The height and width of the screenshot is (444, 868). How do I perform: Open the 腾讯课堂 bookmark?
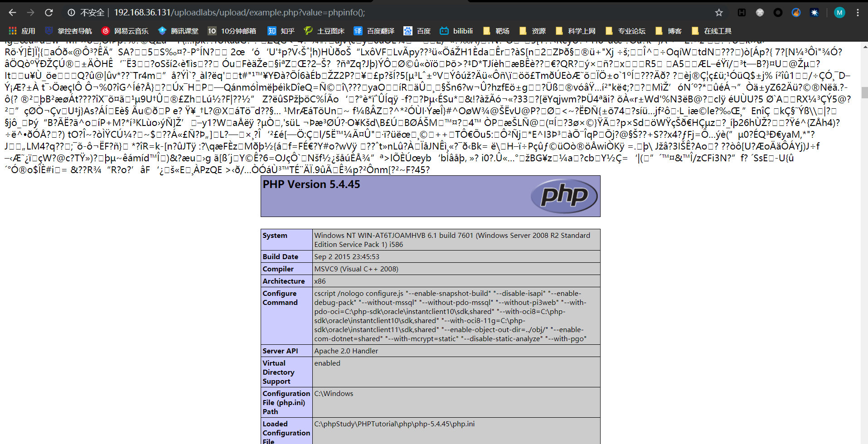[178, 31]
